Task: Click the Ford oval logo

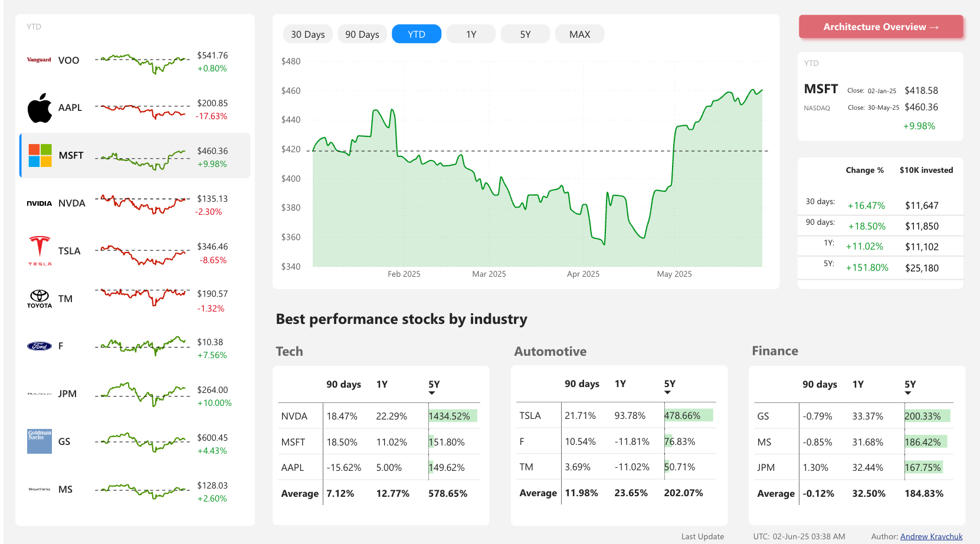Action: (x=40, y=346)
